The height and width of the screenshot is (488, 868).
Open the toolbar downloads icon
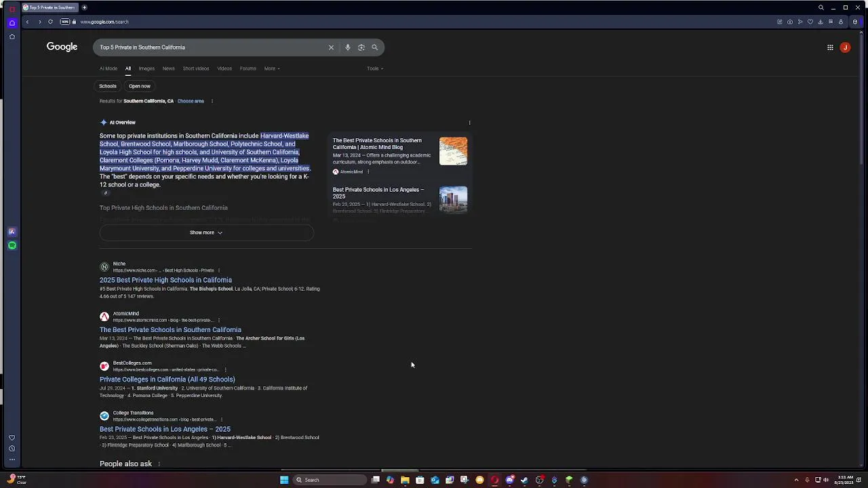[820, 22]
